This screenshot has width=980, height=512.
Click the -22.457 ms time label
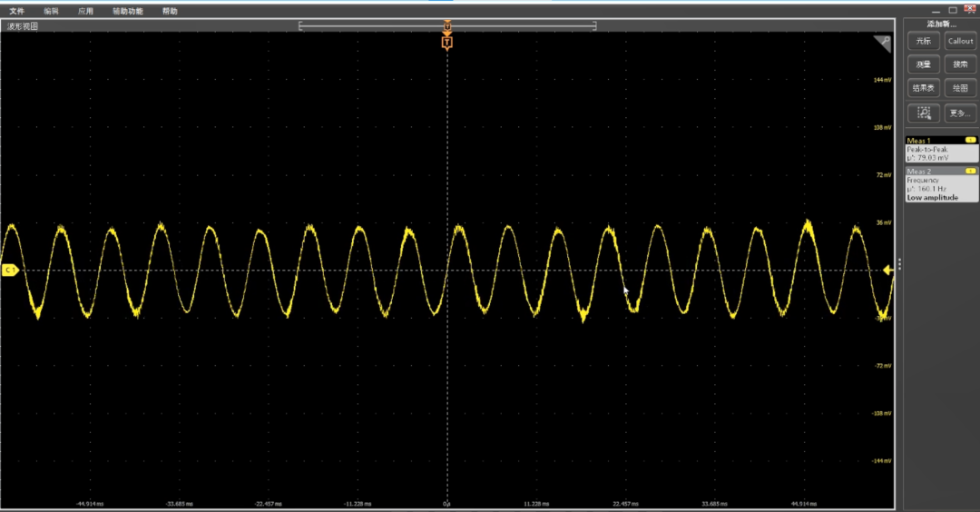[268, 504]
